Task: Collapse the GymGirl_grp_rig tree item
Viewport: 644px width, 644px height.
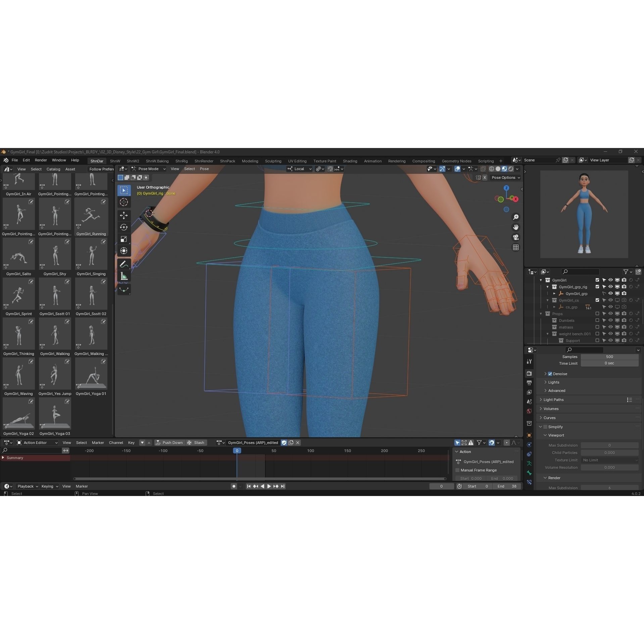Action: tap(548, 287)
